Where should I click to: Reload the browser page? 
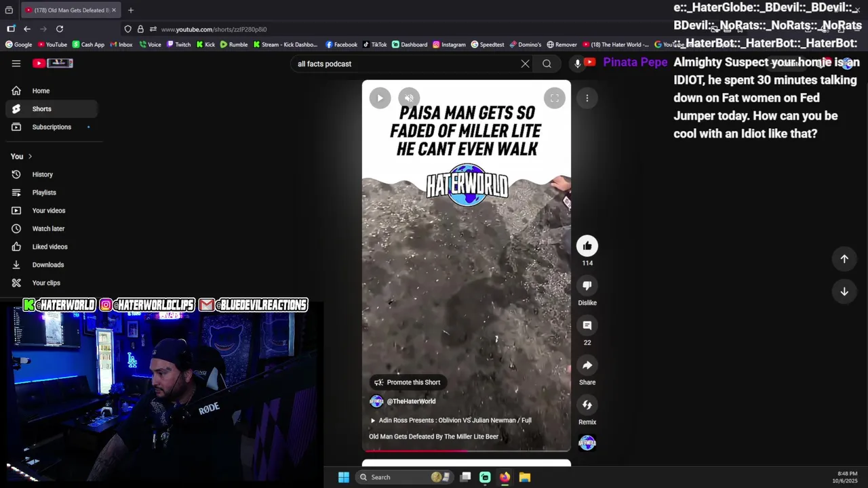coord(60,29)
